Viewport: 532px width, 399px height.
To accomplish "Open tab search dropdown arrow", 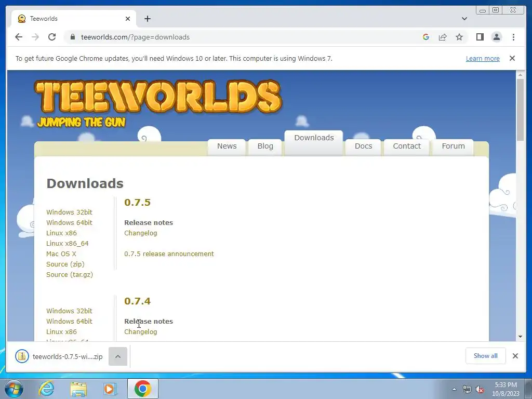I will tap(464, 19).
